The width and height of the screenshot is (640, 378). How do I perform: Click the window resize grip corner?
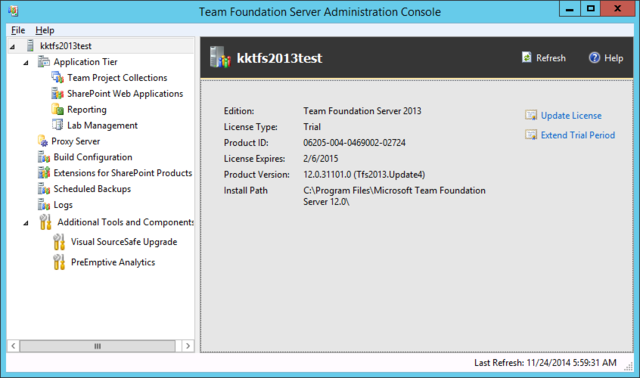pyautogui.click(x=629, y=367)
